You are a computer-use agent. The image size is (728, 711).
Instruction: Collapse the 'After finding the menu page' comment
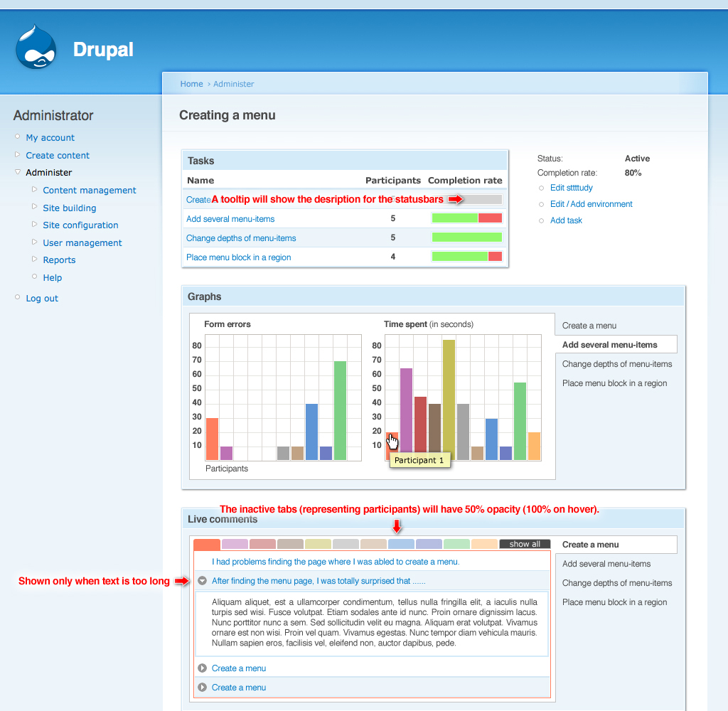202,580
